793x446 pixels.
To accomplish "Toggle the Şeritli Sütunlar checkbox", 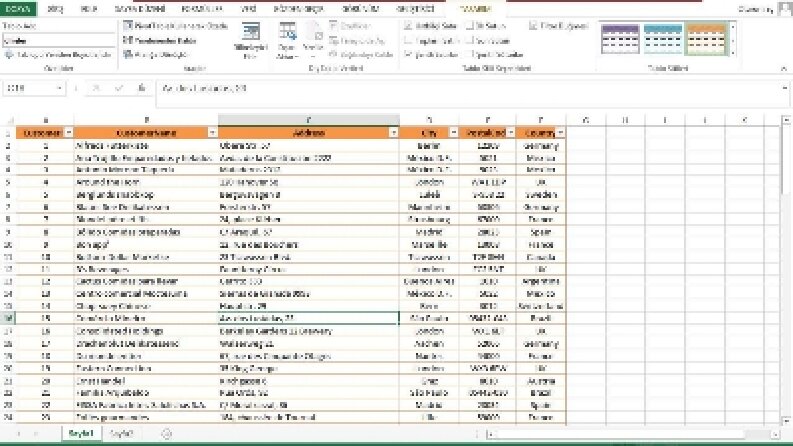I will click(x=469, y=54).
